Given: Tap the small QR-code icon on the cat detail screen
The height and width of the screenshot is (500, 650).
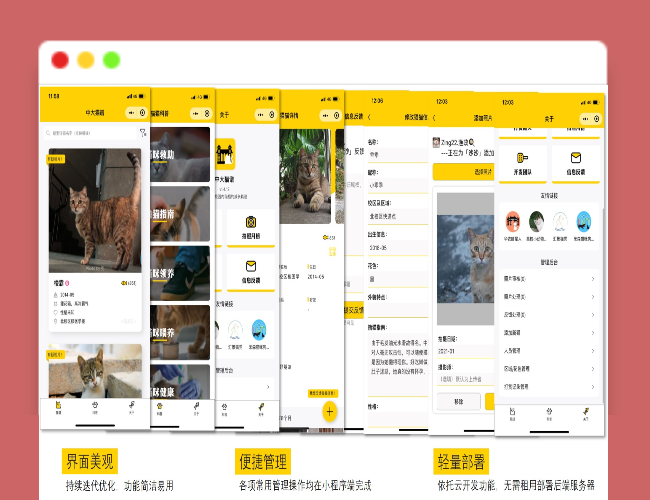Looking at the screenshot, I should tap(332, 251).
